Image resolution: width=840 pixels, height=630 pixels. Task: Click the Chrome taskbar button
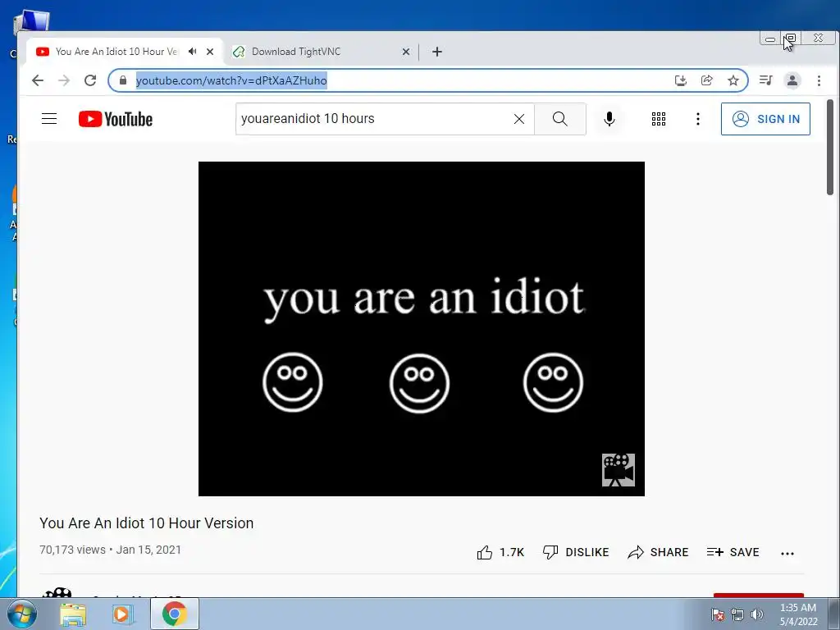click(174, 614)
